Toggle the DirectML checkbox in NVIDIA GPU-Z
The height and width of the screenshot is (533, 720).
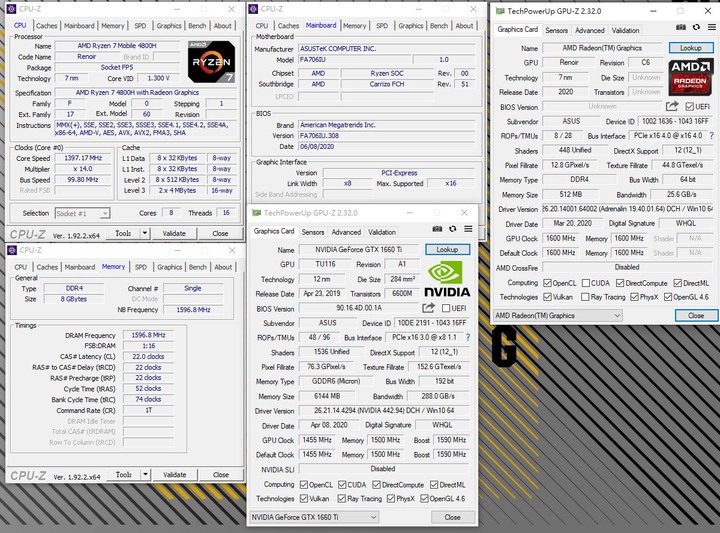pos(433,485)
